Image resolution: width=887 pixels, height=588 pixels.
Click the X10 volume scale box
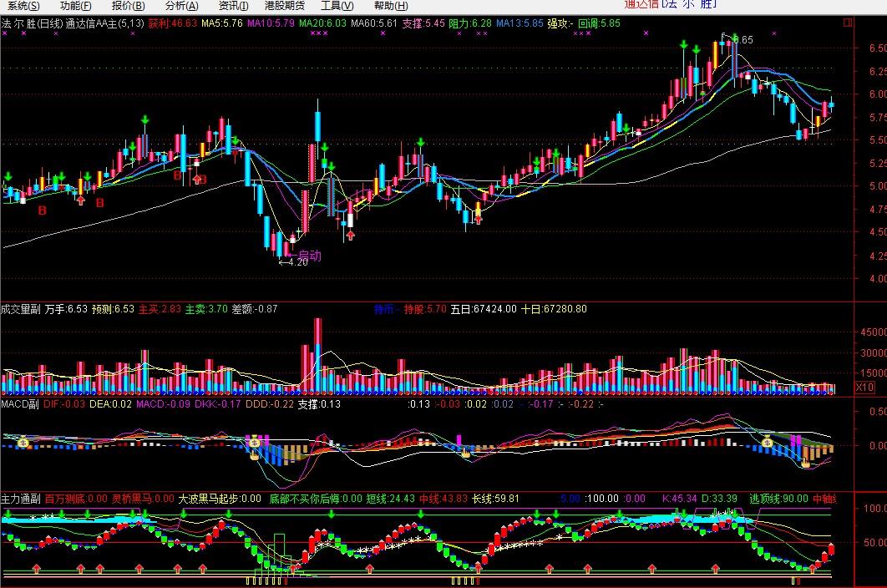[864, 388]
